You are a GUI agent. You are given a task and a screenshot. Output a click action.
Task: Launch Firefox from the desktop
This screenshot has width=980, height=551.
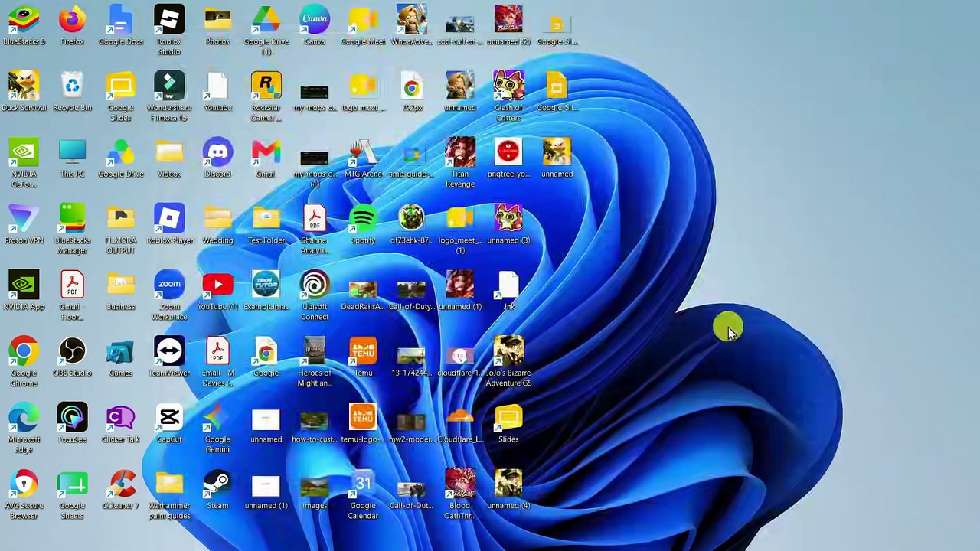coord(72,19)
